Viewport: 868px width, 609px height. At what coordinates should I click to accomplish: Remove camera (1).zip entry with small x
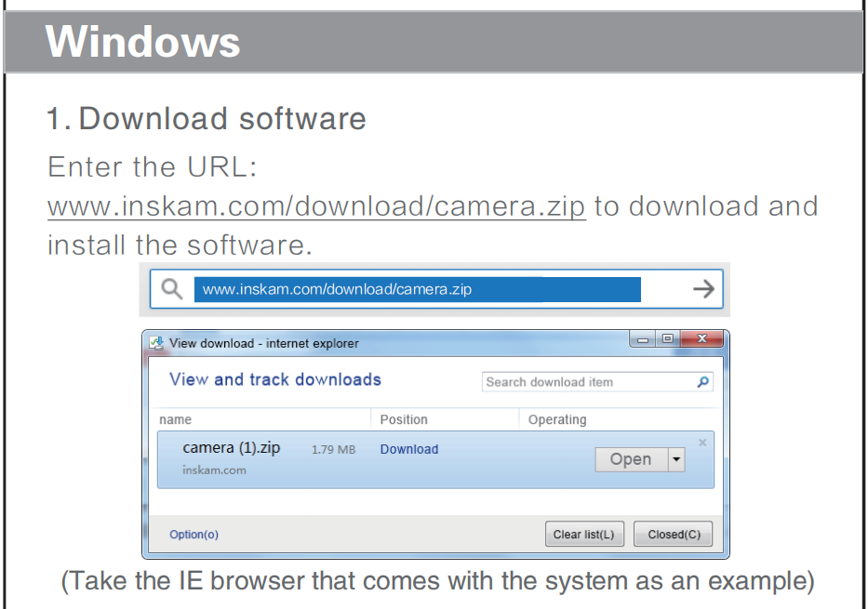pyautogui.click(x=702, y=443)
